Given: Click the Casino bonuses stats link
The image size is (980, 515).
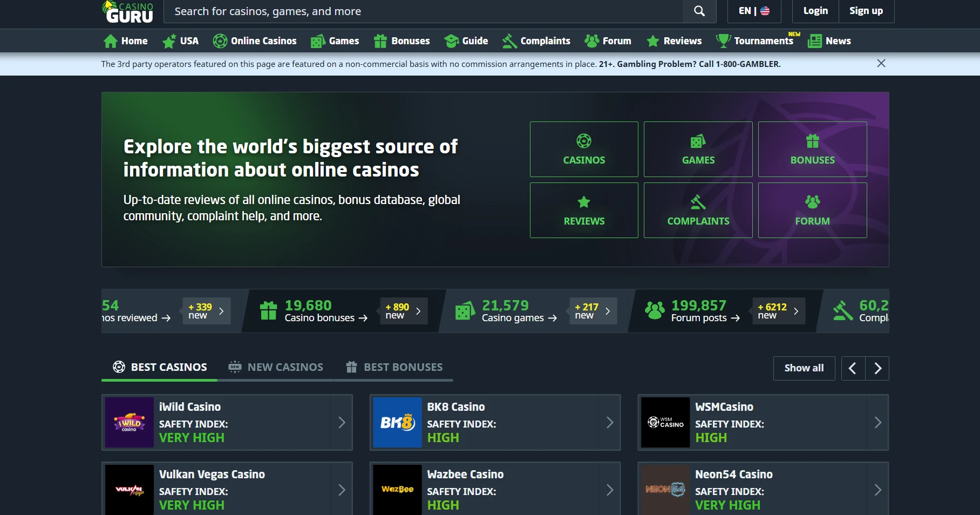Looking at the screenshot, I should coord(325,318).
